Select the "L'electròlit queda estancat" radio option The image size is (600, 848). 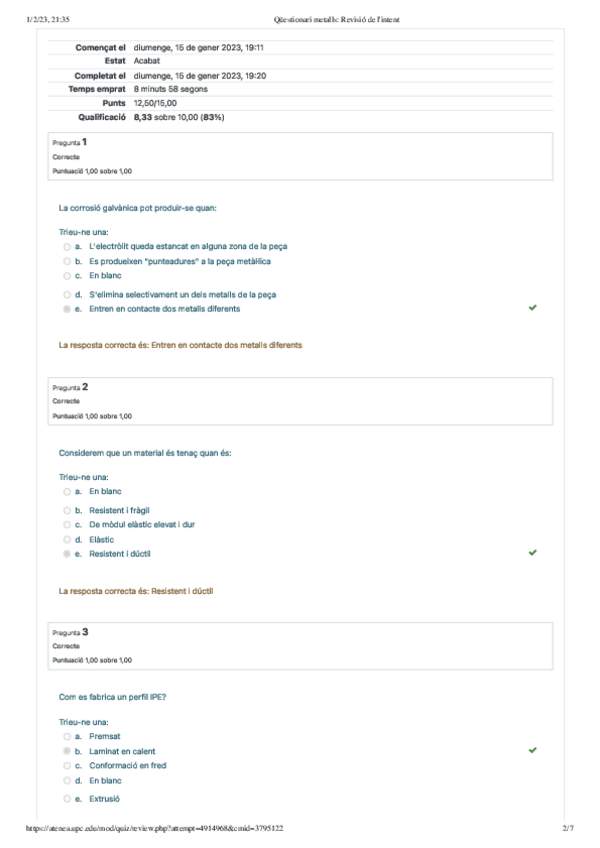click(x=67, y=246)
